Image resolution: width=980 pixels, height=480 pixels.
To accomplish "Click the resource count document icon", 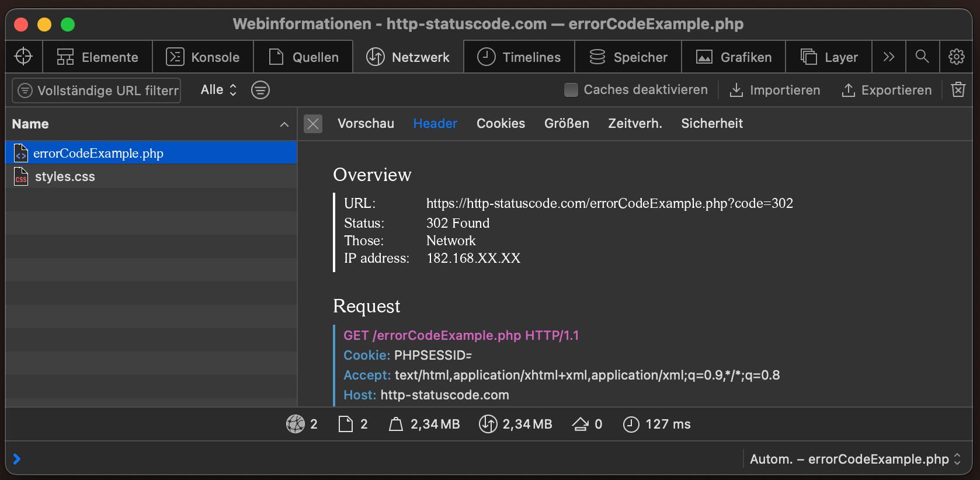I will pyautogui.click(x=346, y=424).
